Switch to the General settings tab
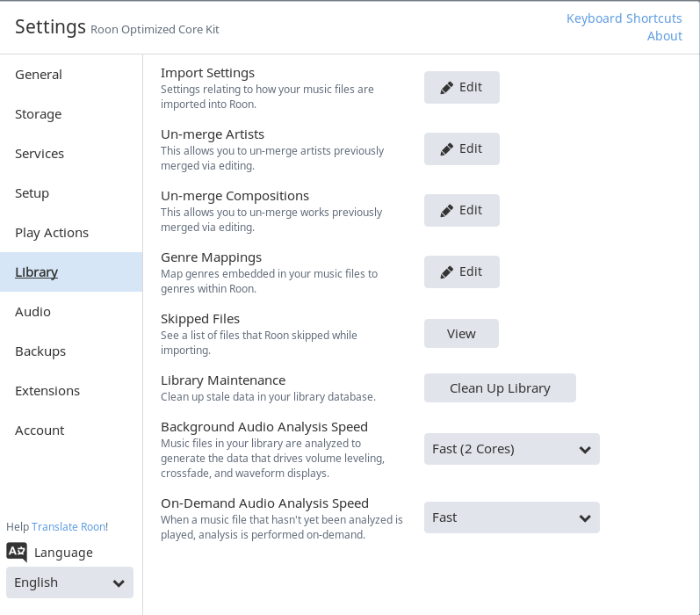 tap(39, 75)
